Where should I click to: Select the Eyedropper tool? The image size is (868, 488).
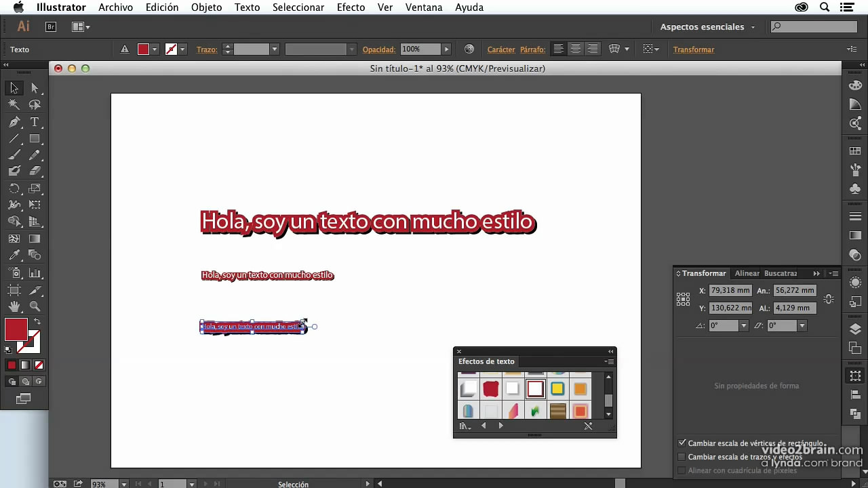(14, 256)
